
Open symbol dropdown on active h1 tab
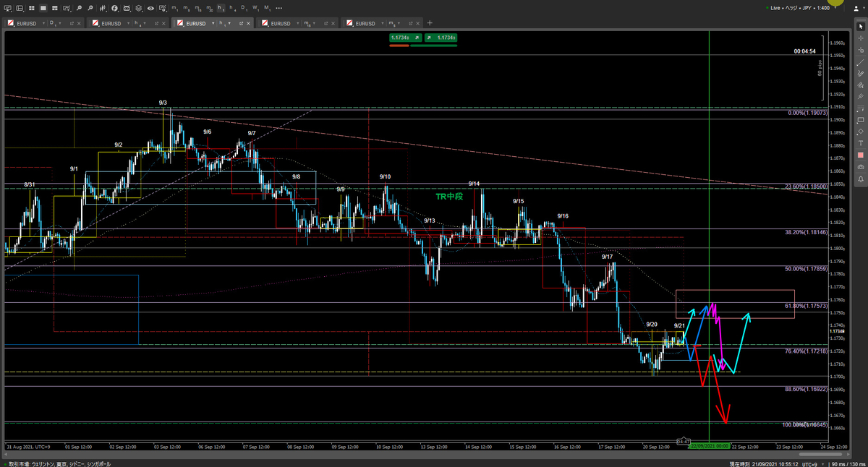(213, 24)
